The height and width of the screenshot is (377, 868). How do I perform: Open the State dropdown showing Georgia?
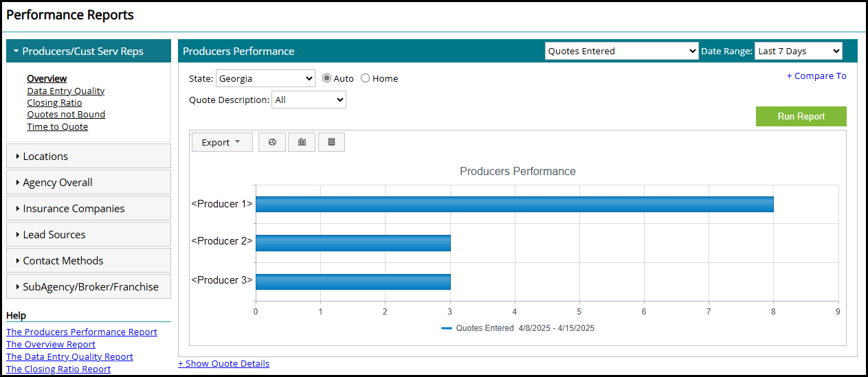coord(265,78)
